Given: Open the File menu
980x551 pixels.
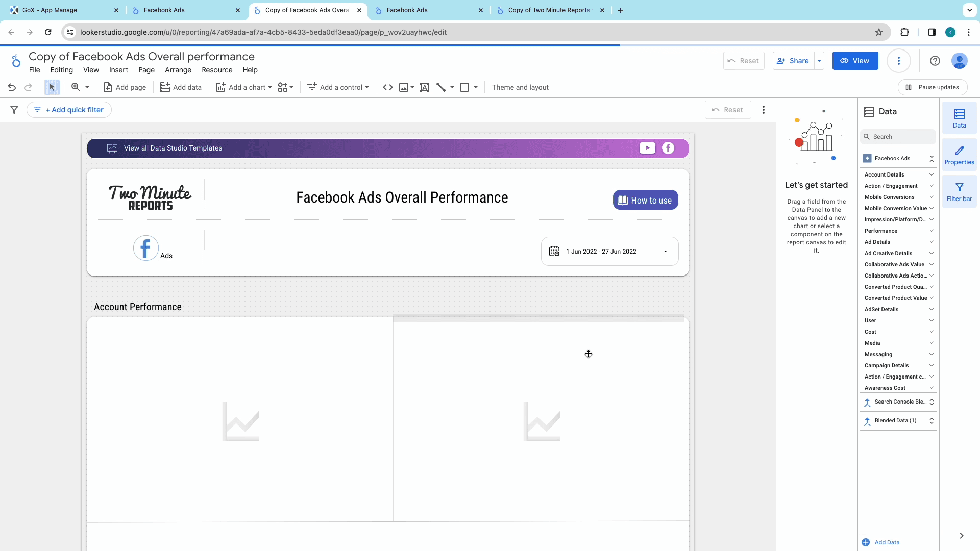Looking at the screenshot, I should tap(34, 70).
